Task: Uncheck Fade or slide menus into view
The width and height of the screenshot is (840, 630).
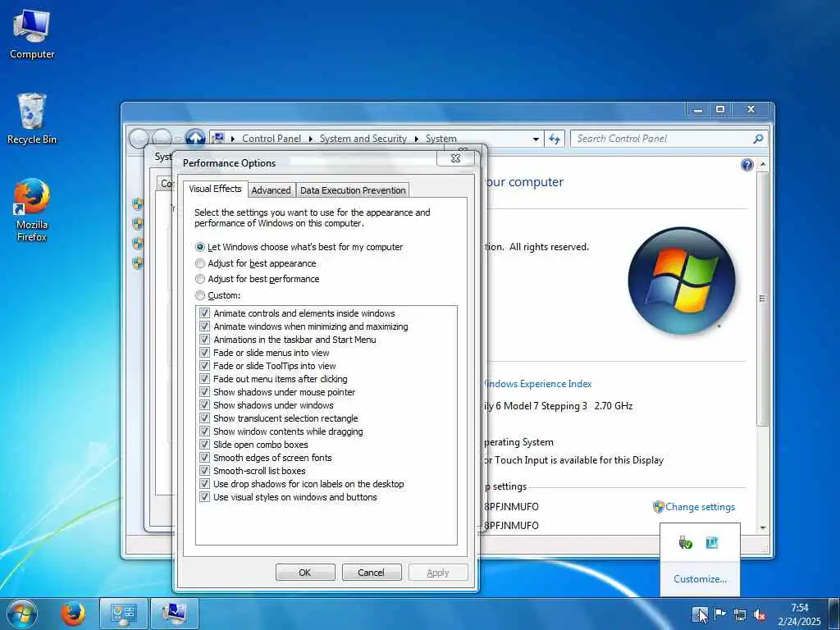Action: [x=204, y=353]
